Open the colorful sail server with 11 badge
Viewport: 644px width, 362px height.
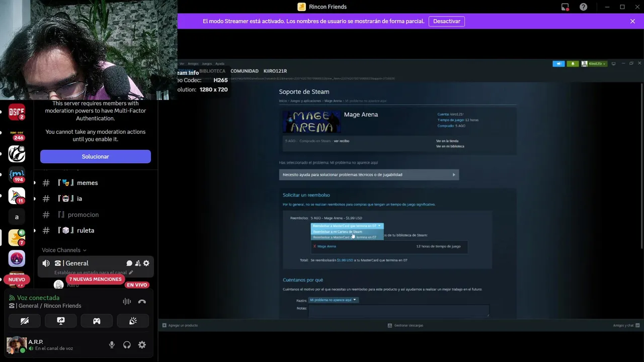(x=17, y=196)
